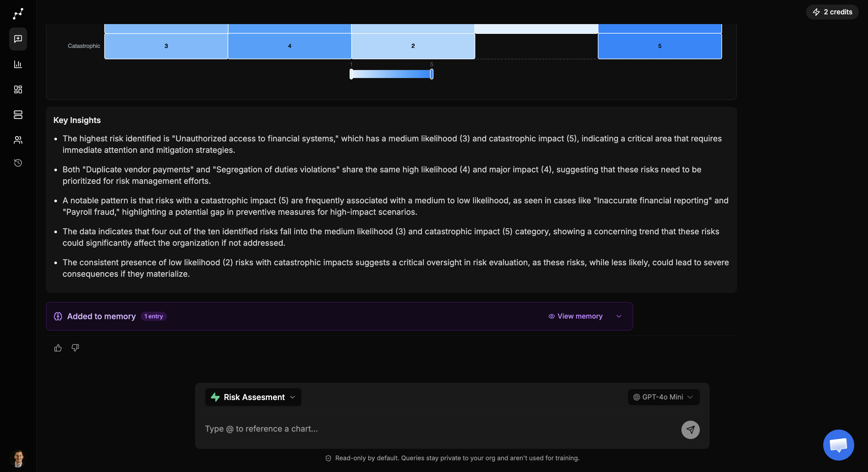Click the insight mentioning Payroll fraud

tap(395, 206)
